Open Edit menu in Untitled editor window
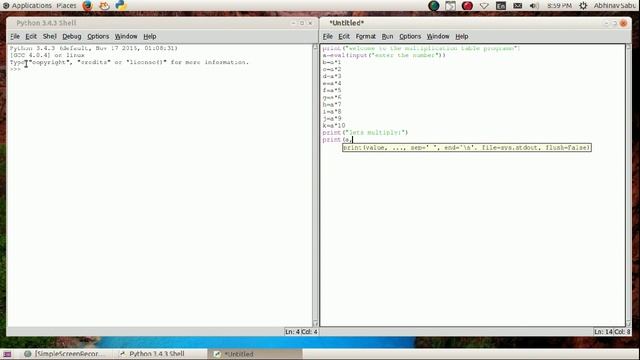This screenshot has width=640, height=360. (x=344, y=36)
